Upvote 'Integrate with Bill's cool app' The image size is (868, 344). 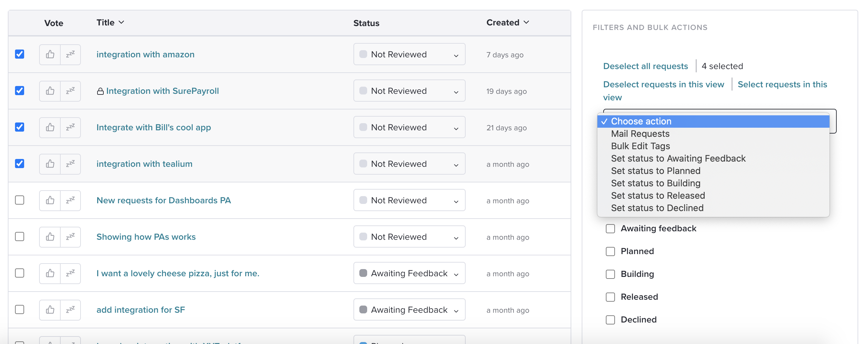pos(50,127)
